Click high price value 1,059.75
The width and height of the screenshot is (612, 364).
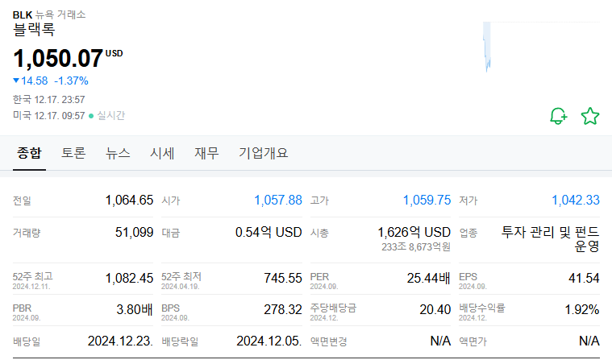coord(427,201)
